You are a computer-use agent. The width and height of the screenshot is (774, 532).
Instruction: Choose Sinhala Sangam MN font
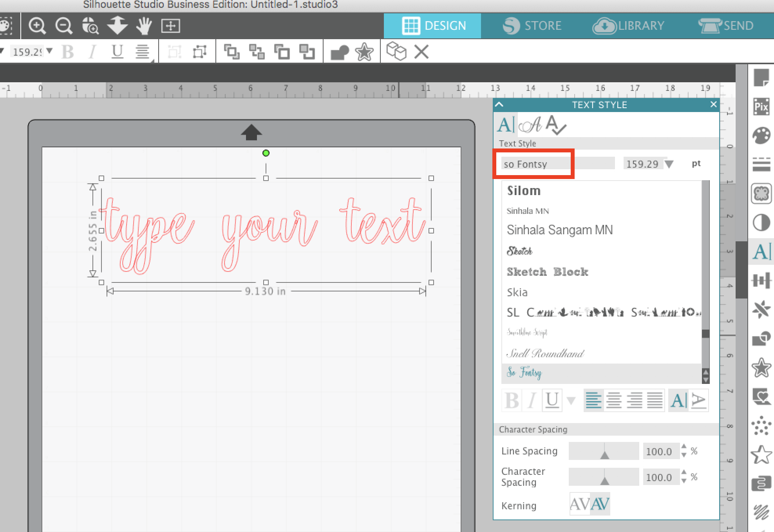[559, 230]
